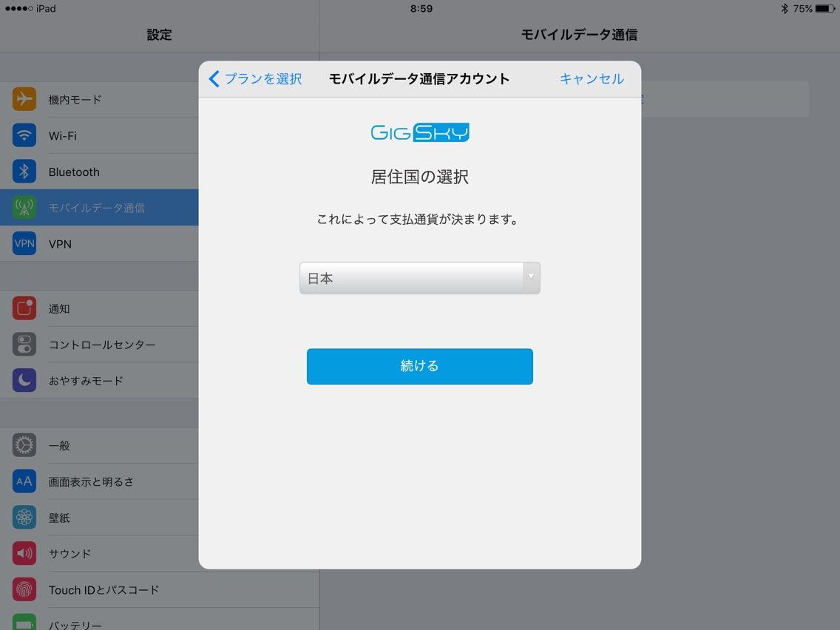Click the country dropdown arrow
This screenshot has height=630, width=840.
point(531,277)
